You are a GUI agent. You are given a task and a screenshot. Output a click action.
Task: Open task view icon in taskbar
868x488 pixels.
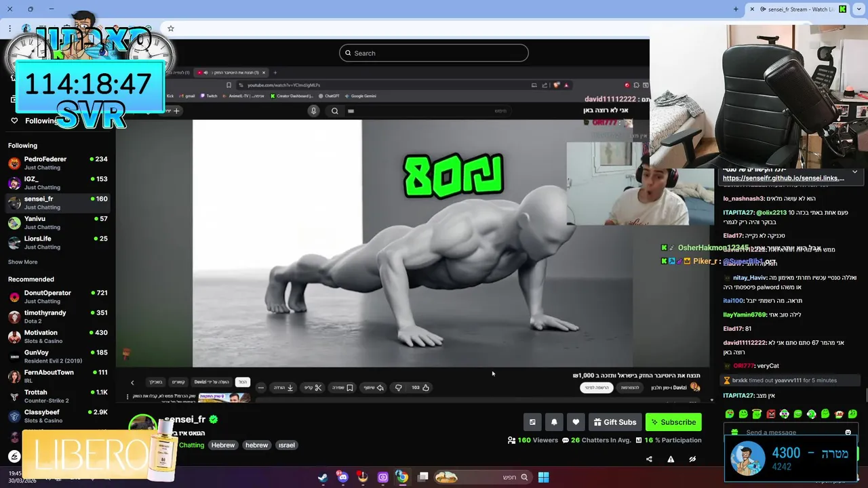tap(423, 477)
